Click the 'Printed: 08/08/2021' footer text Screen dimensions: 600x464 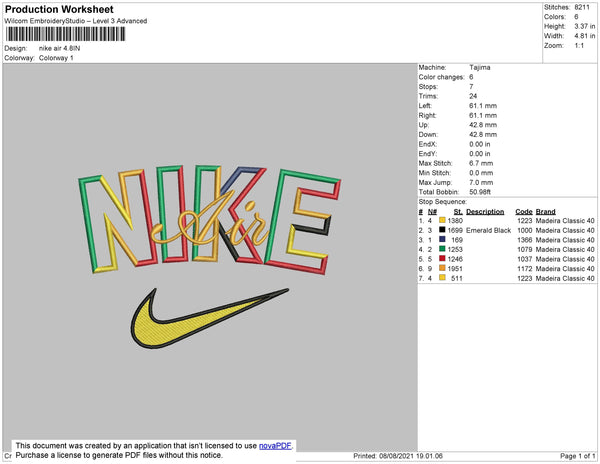pos(398,456)
